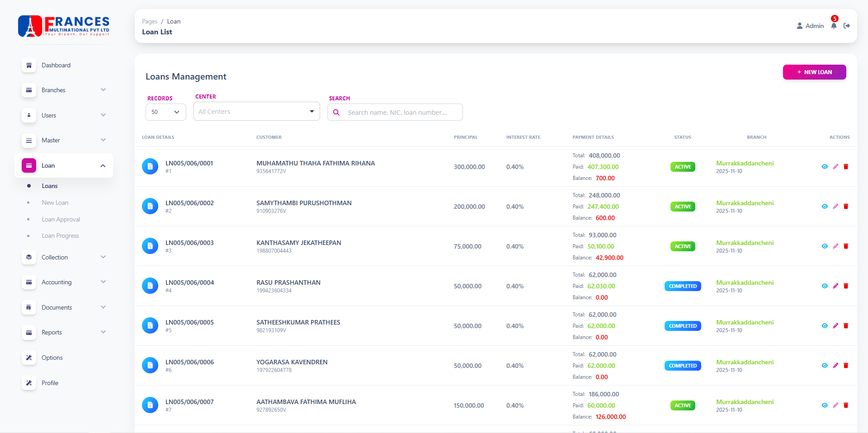Click trash icon for RASU PRASHANTHAN loan
This screenshot has height=433, width=868.
tap(846, 286)
